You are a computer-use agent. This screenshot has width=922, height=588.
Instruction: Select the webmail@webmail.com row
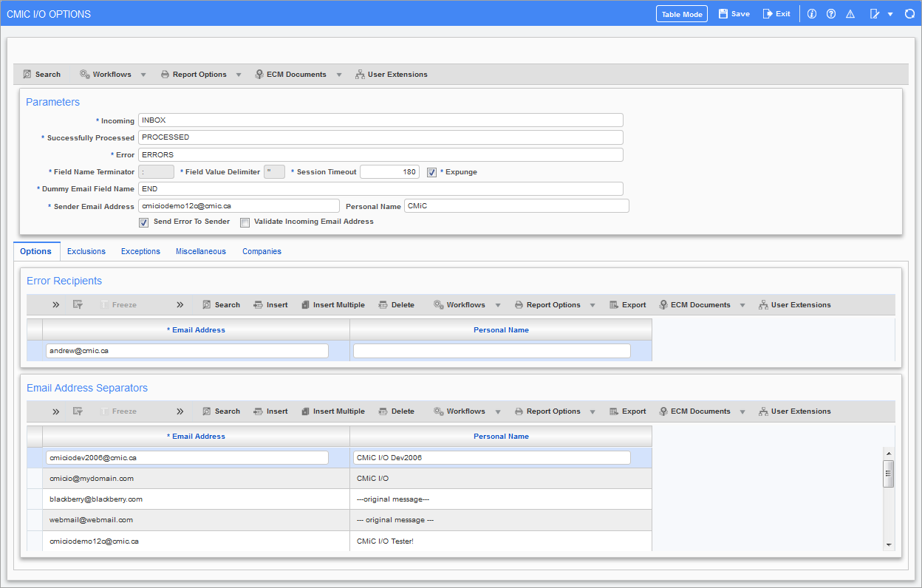click(339, 520)
